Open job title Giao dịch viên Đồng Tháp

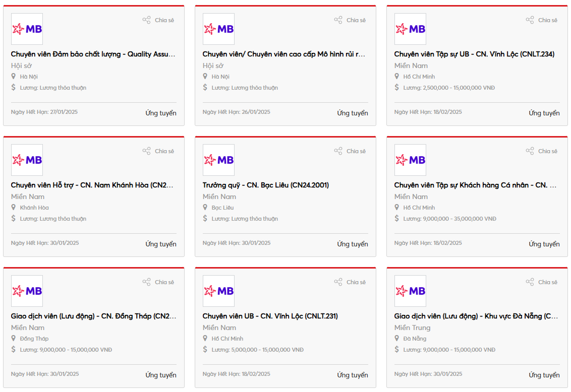pos(94,316)
